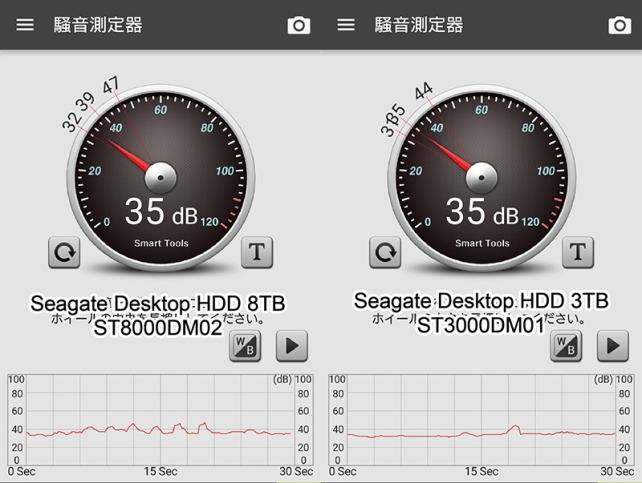Image resolution: width=642 pixels, height=483 pixels.
Task: Click the 15 Sec label on right graph
Action: pyautogui.click(x=482, y=472)
